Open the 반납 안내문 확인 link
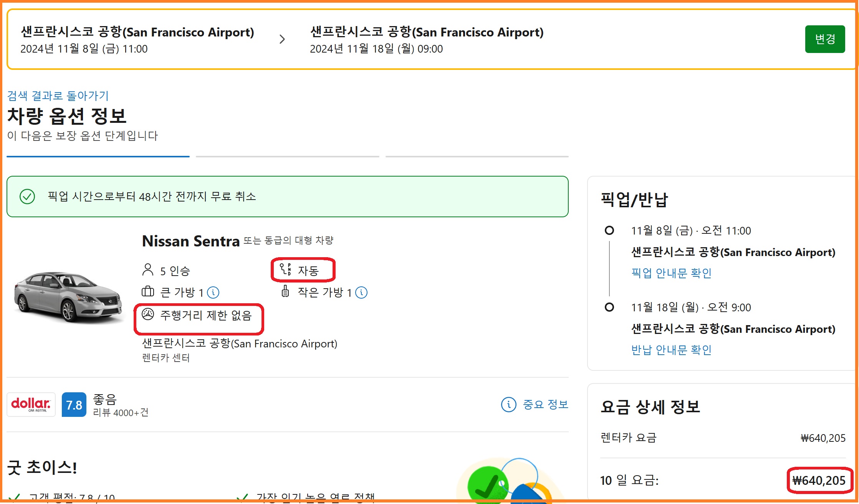859x504 pixels. pyautogui.click(x=671, y=350)
